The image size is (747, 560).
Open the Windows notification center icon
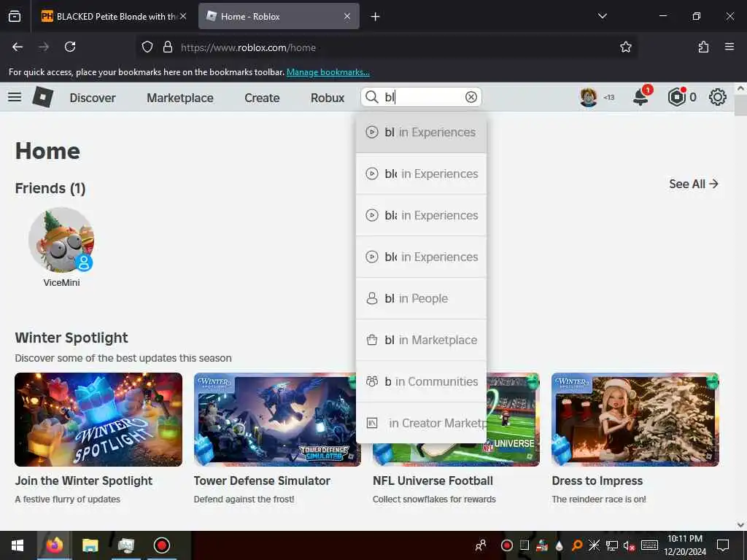(723, 545)
